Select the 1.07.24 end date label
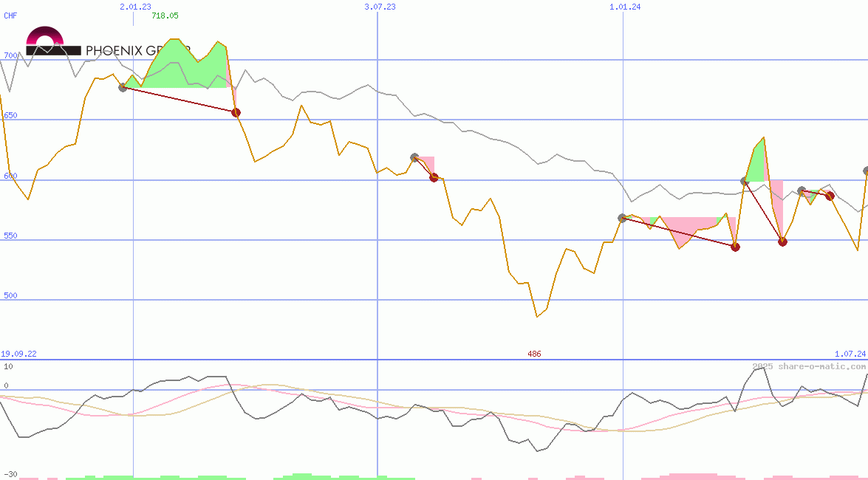The height and width of the screenshot is (480, 868). click(x=850, y=353)
